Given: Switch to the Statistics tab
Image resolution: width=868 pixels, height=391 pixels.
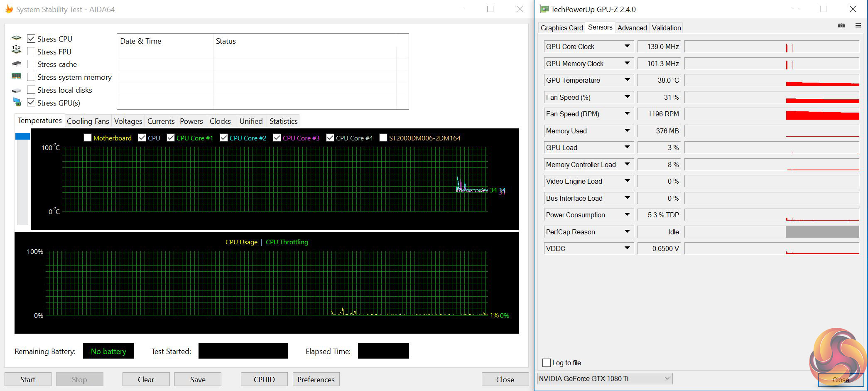Looking at the screenshot, I should point(283,121).
